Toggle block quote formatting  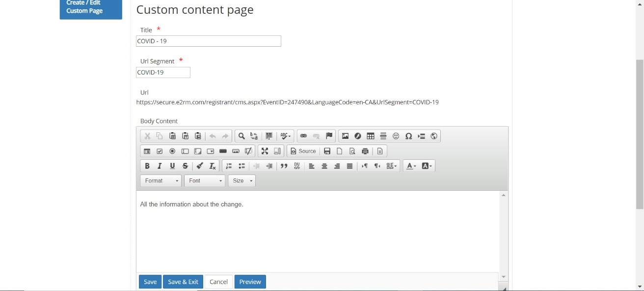coord(284,166)
